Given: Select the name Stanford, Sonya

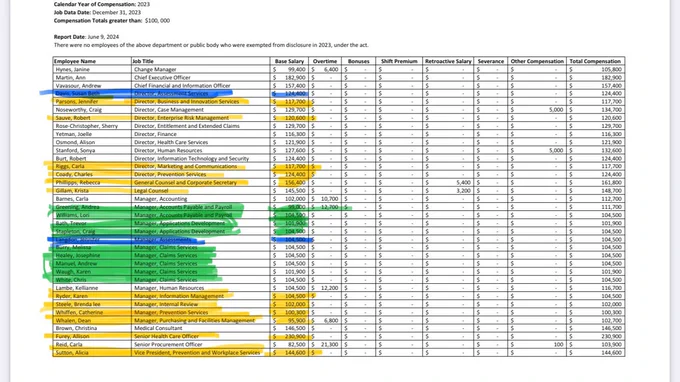Looking at the screenshot, I should tap(75, 150).
